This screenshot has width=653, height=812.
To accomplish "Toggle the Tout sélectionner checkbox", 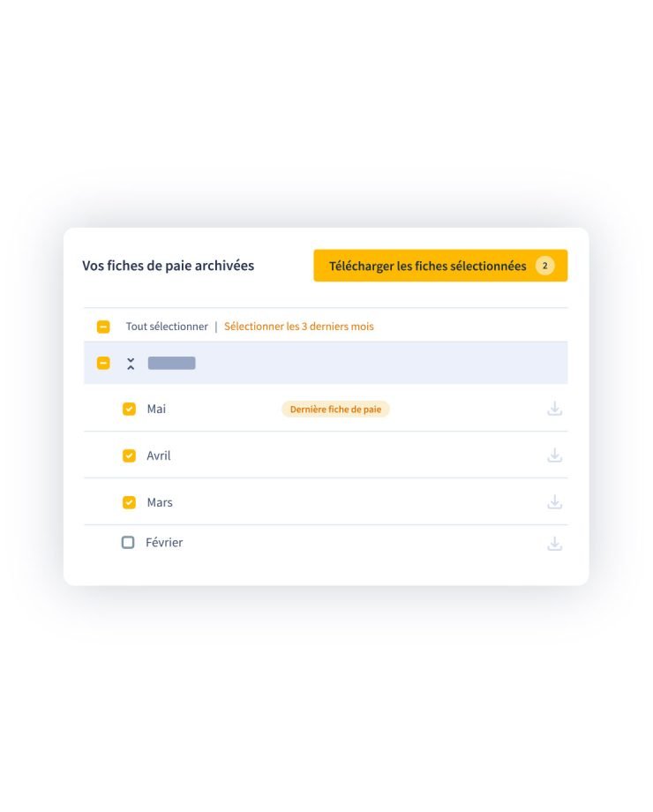I will (x=103, y=327).
